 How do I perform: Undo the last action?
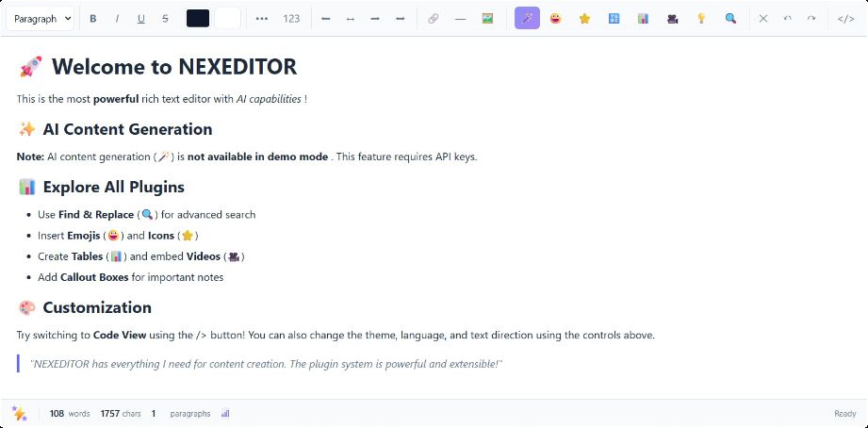(x=787, y=18)
